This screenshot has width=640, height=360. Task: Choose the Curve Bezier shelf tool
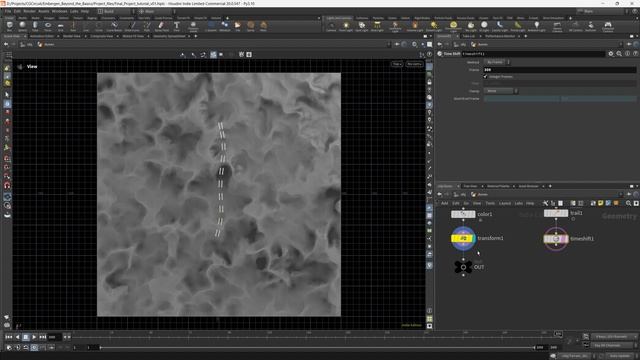click(114, 27)
